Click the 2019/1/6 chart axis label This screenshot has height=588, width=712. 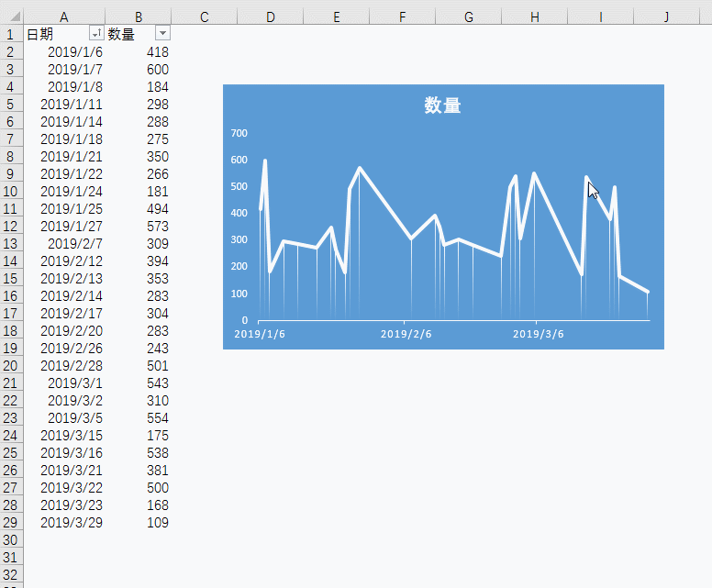260,334
